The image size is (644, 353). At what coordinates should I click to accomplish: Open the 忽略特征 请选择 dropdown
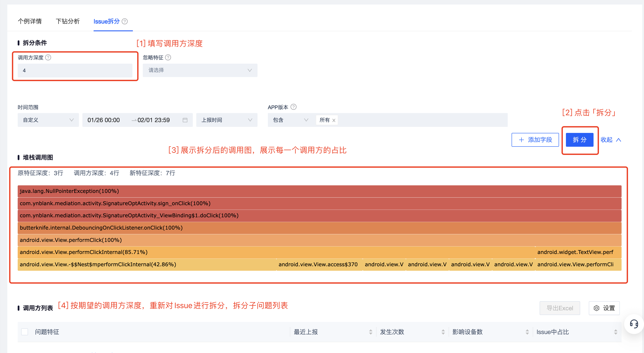200,70
